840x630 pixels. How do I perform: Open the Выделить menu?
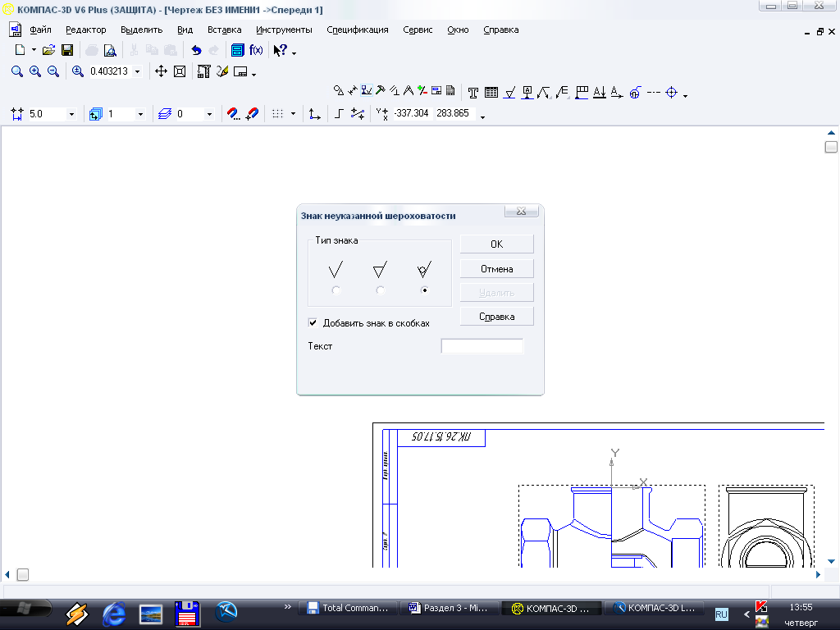(x=141, y=30)
